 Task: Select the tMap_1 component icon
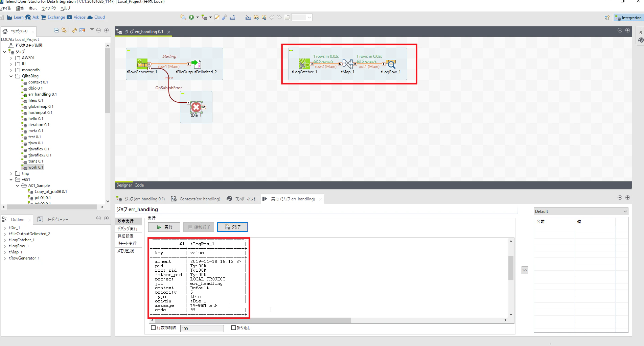(x=347, y=64)
